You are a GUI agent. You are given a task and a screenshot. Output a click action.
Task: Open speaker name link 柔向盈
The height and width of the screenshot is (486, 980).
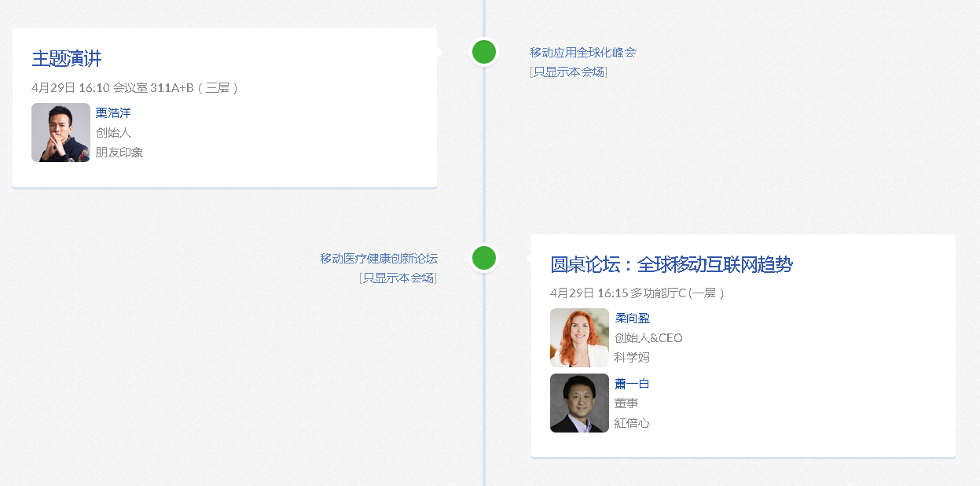tap(632, 318)
